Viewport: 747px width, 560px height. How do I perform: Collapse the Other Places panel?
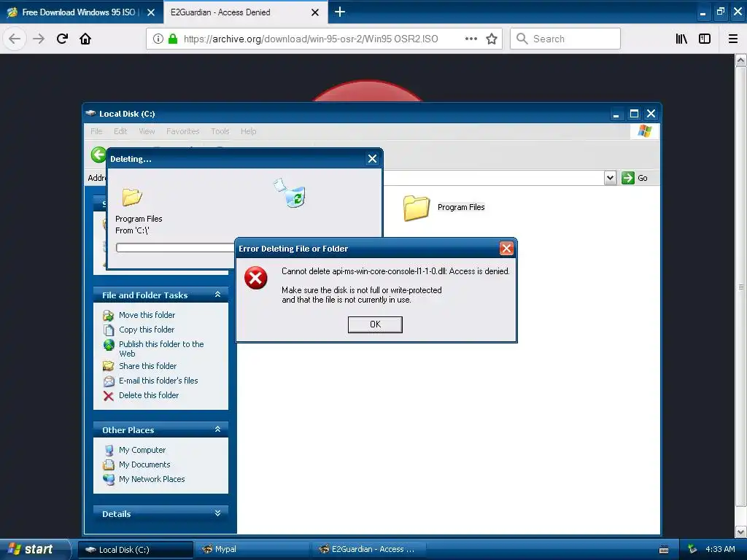point(217,429)
